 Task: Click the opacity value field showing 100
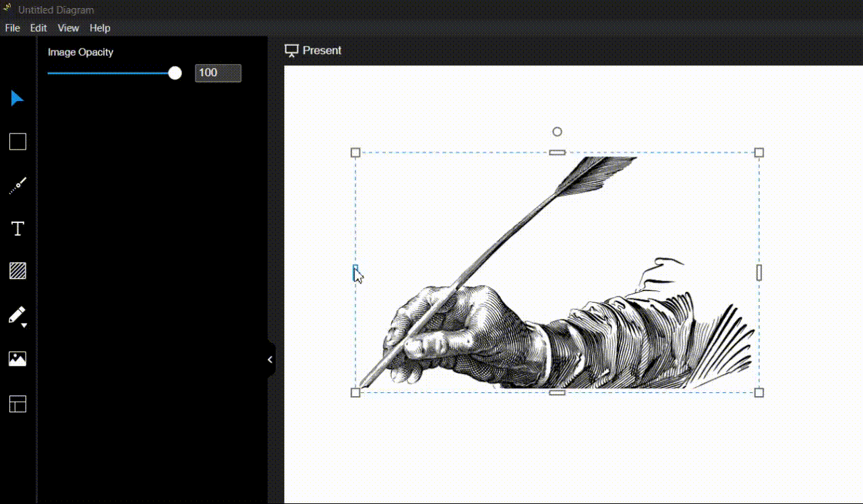coord(218,73)
